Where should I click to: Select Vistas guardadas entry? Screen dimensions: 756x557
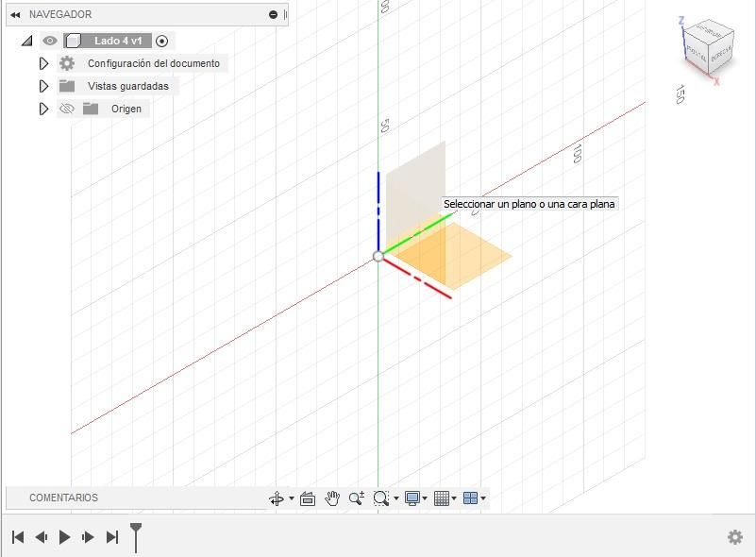point(128,86)
